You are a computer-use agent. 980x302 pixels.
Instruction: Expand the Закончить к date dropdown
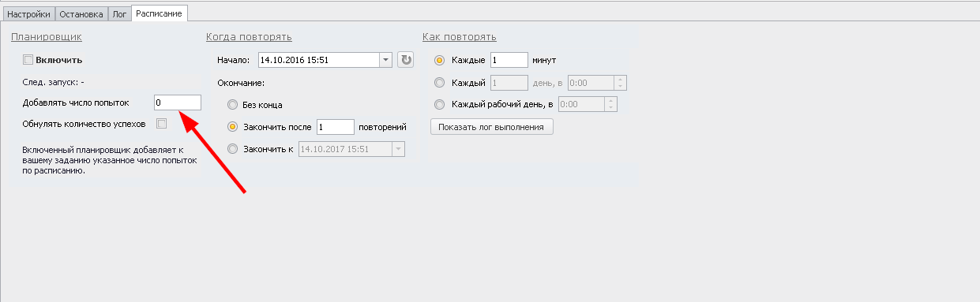point(398,148)
